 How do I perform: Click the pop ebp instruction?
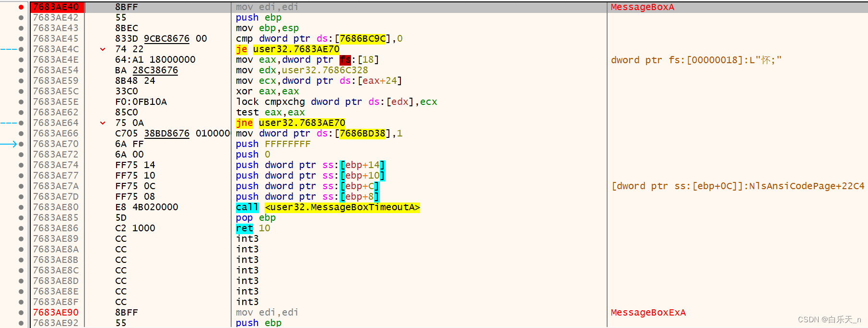coord(256,218)
